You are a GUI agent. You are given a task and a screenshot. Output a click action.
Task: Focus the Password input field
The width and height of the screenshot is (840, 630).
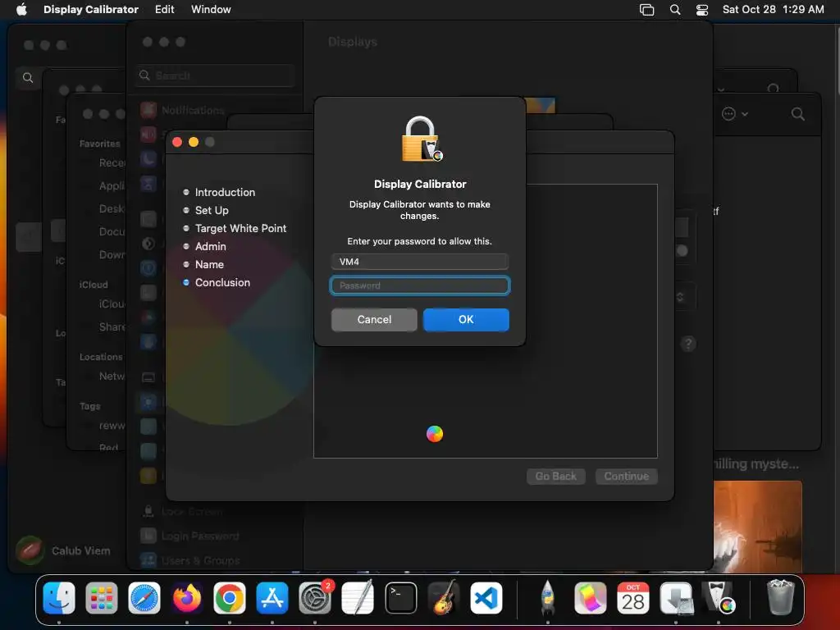point(419,285)
